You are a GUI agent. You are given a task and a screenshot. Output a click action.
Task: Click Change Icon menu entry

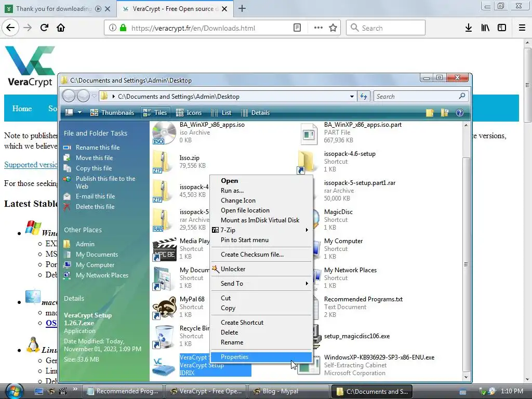[x=261, y=201]
